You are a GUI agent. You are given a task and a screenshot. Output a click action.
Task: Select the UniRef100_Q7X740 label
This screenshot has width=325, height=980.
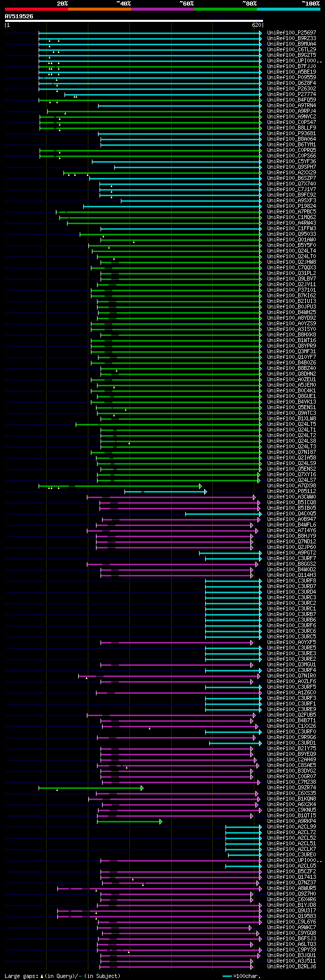(x=291, y=183)
